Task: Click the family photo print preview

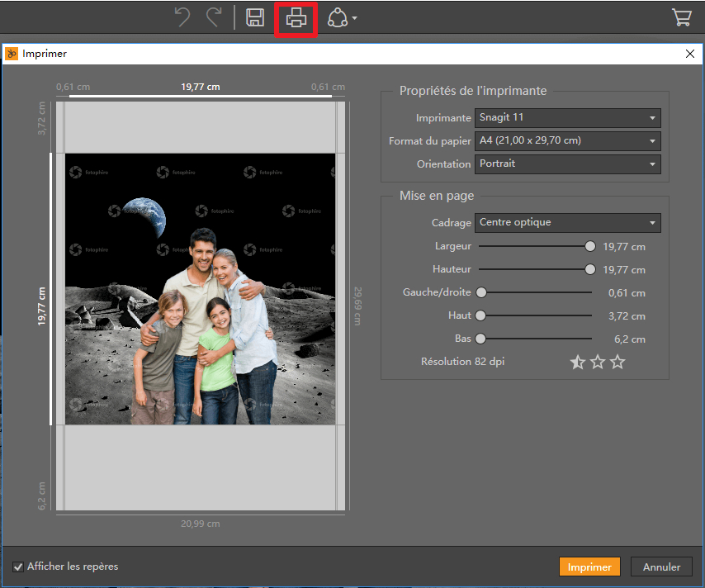Action: pos(200,289)
